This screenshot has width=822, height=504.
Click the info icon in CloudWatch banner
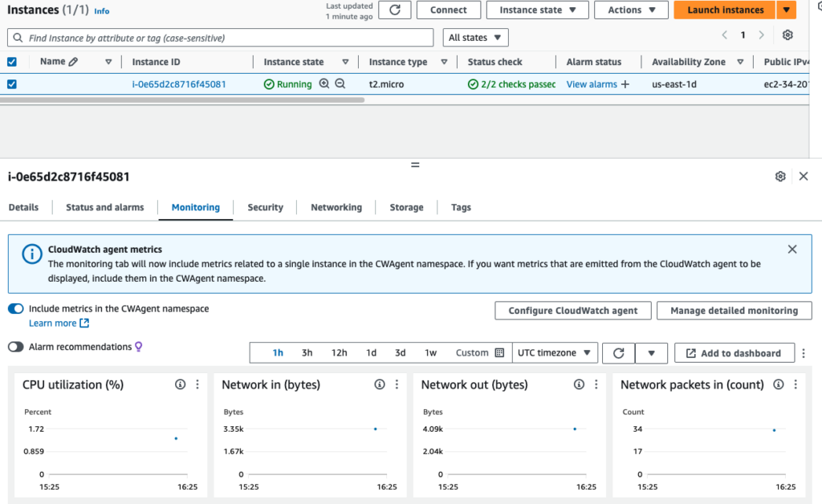(x=32, y=254)
